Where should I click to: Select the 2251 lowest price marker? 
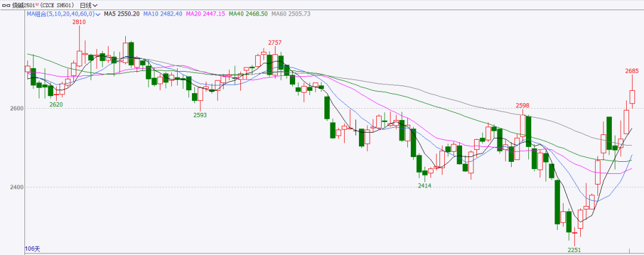[574, 250]
